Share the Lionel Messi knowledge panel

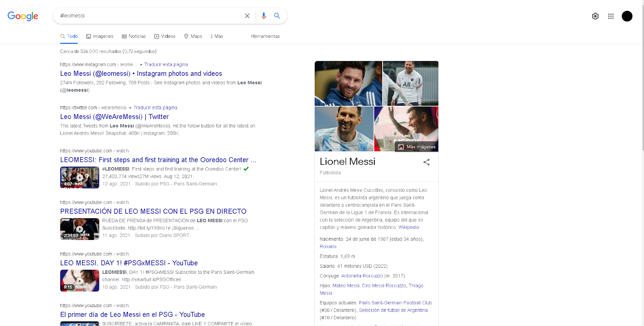click(427, 162)
